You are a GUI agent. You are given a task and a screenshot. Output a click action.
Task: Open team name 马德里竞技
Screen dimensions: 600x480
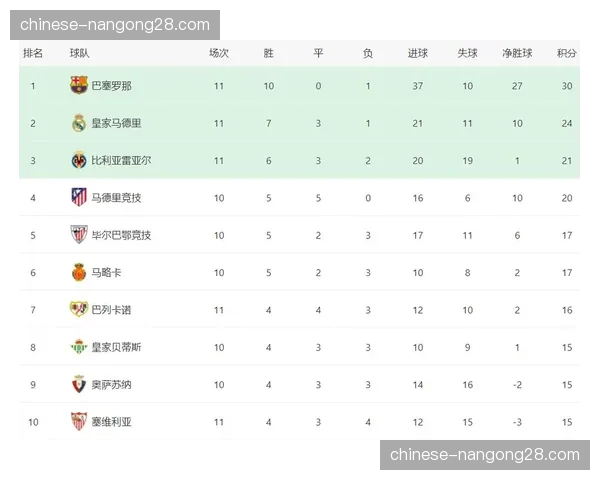116,198
